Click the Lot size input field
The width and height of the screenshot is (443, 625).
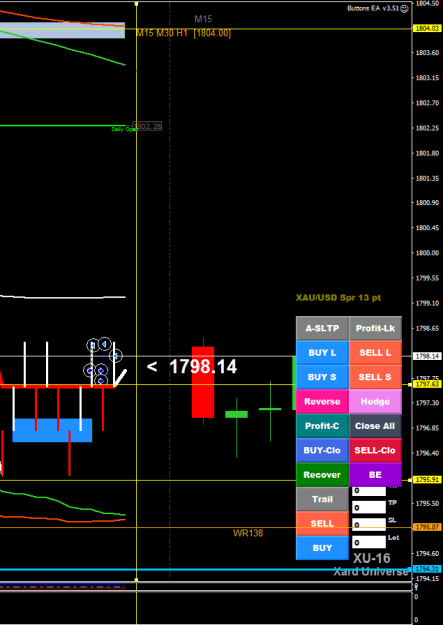[369, 542]
